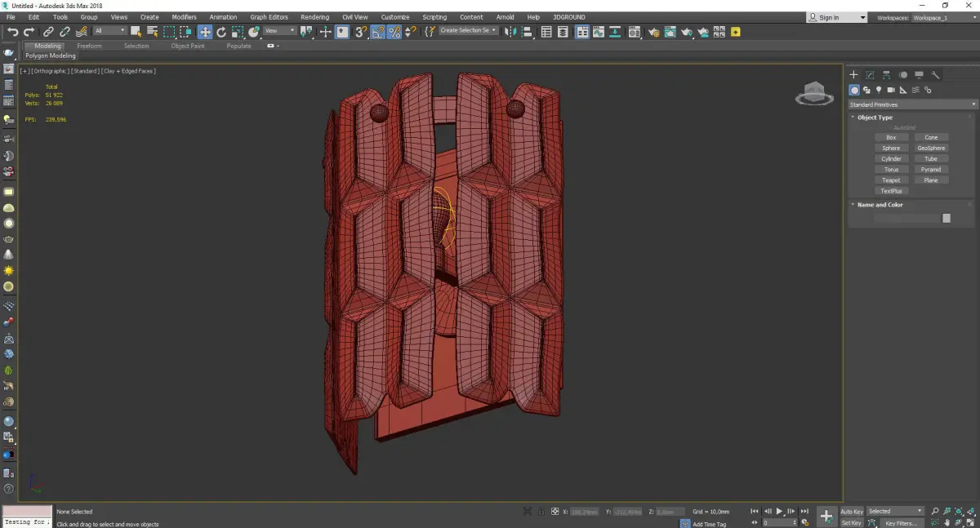Open the Graph Editors menu
980x528 pixels.
coord(269,17)
